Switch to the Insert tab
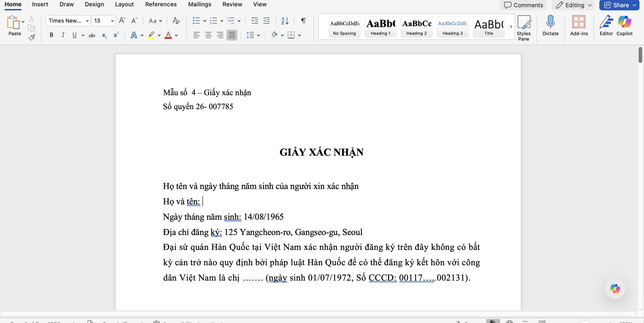Image resolution: width=644 pixels, height=323 pixels. point(40,5)
